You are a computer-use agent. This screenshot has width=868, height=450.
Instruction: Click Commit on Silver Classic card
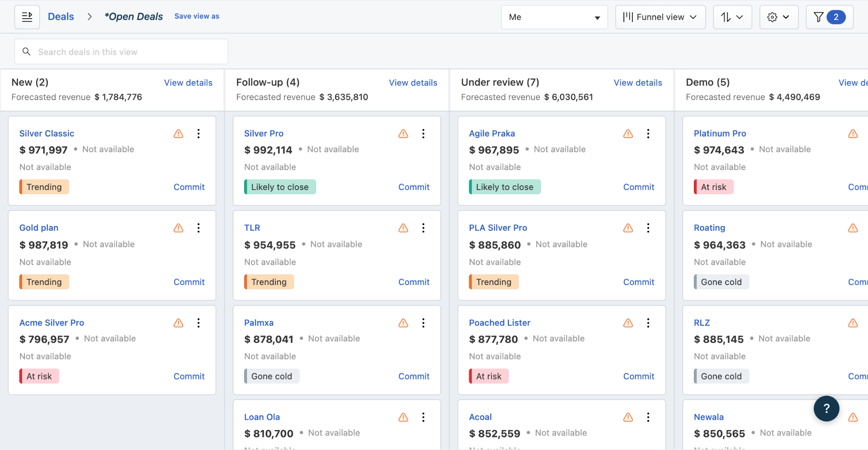[x=189, y=187]
